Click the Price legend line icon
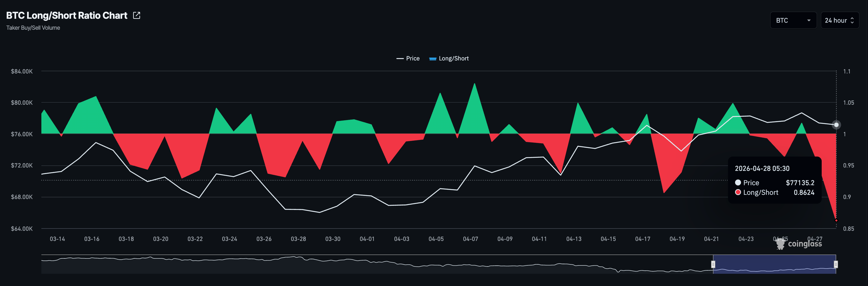Screen dimensions: 868x286 [x=400, y=59]
